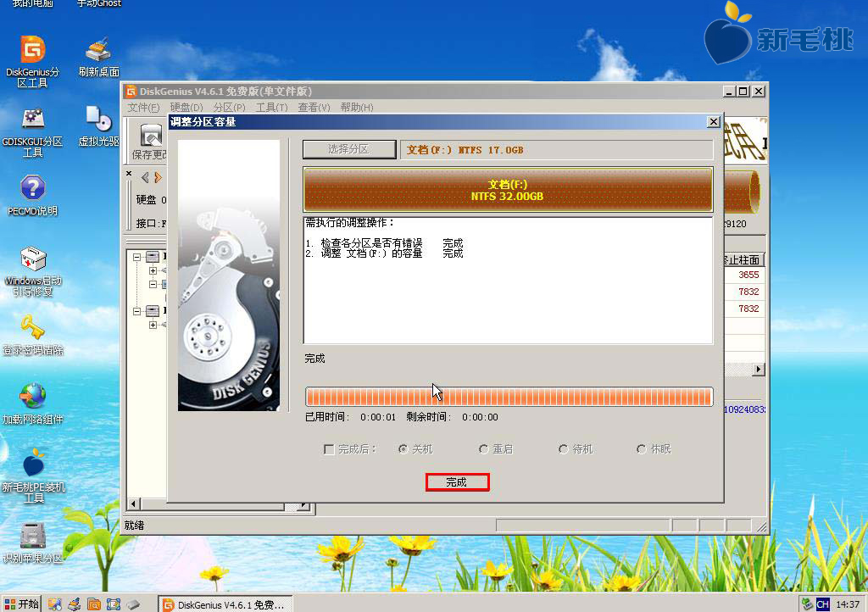Collapse the first hard disk tree node

(x=136, y=257)
